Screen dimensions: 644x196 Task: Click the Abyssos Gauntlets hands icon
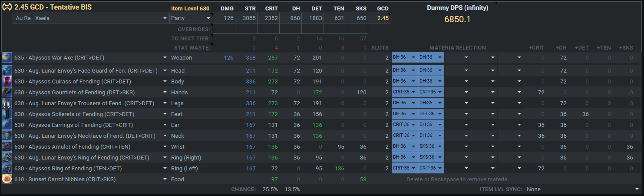[x=7, y=92]
